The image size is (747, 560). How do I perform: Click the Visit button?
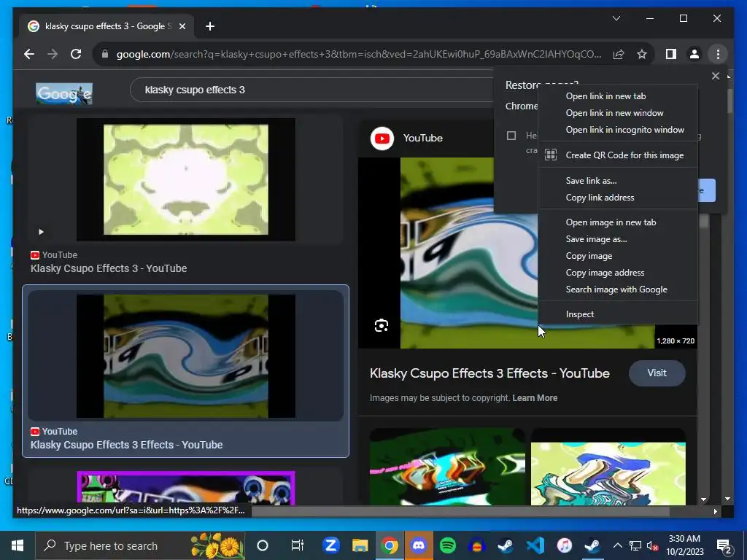[657, 373]
